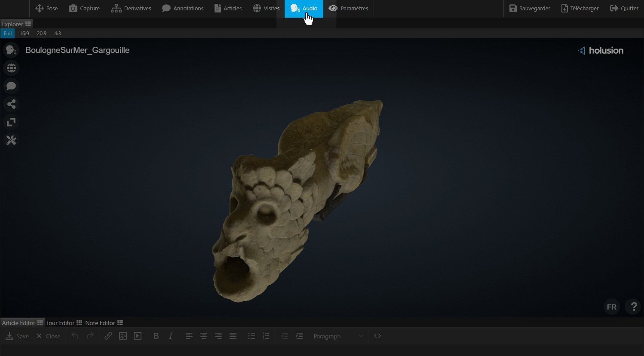
Task: Toggle bold formatting
Action: [x=156, y=336]
